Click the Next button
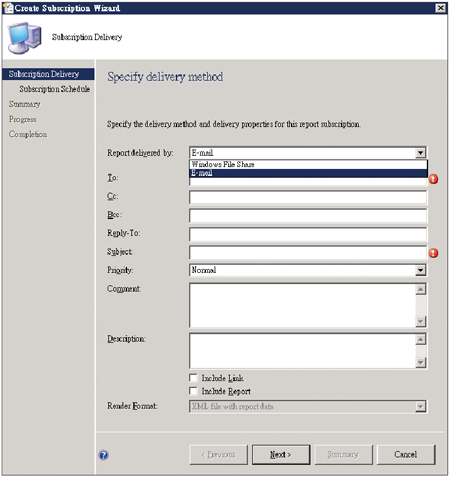 point(281,454)
